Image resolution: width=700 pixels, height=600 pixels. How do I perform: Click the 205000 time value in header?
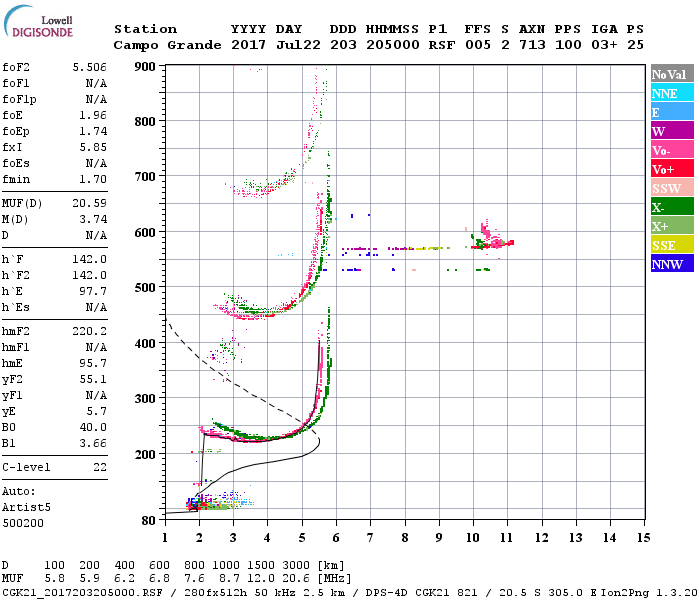[393, 45]
